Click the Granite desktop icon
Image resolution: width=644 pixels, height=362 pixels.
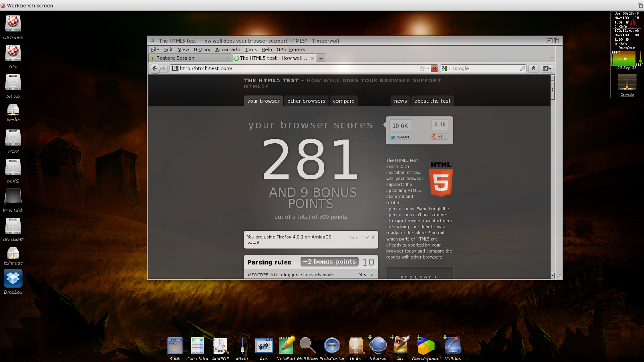click(627, 82)
